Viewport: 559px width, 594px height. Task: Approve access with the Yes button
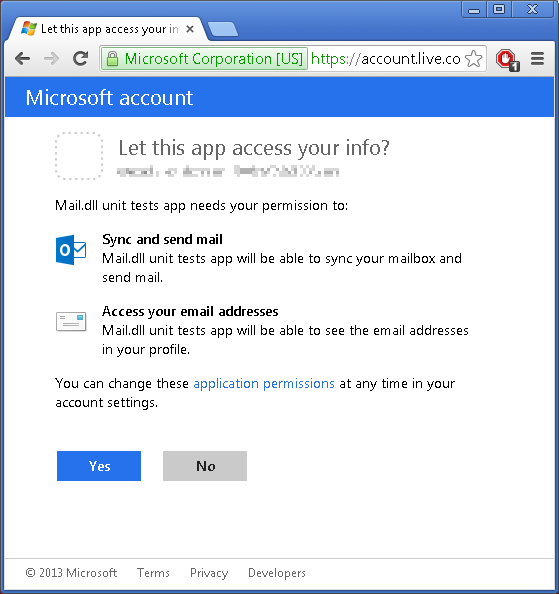(x=99, y=466)
